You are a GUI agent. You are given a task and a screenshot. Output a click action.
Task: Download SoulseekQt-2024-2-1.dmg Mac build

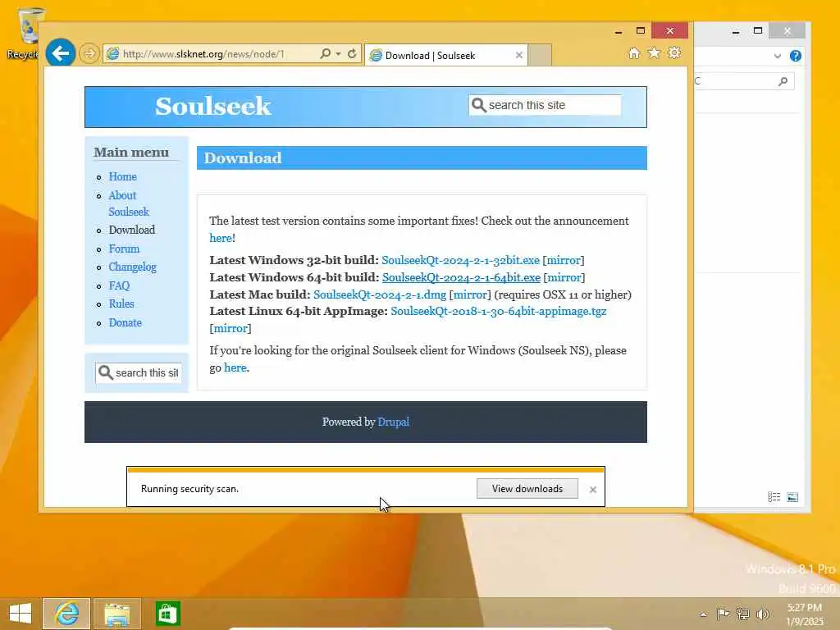(379, 294)
